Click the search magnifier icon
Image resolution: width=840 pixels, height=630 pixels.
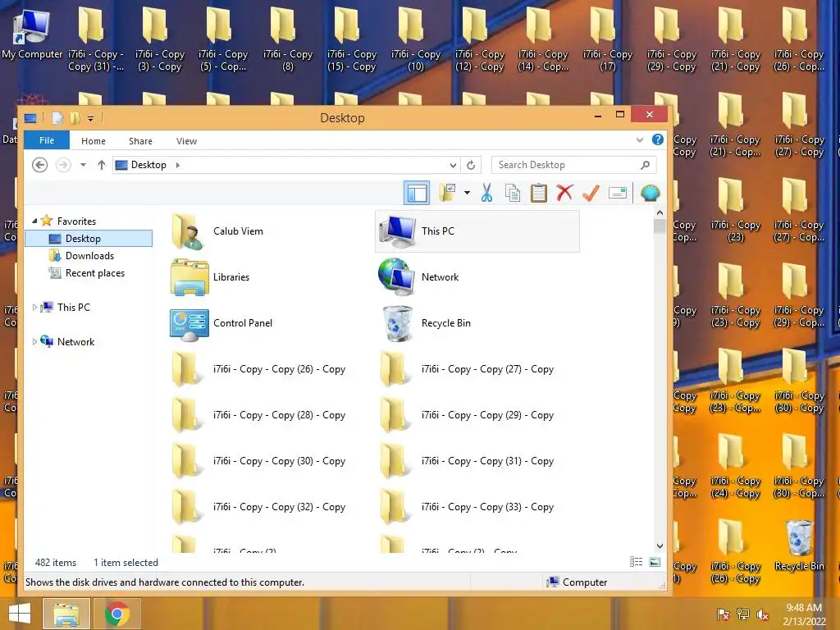pos(645,165)
